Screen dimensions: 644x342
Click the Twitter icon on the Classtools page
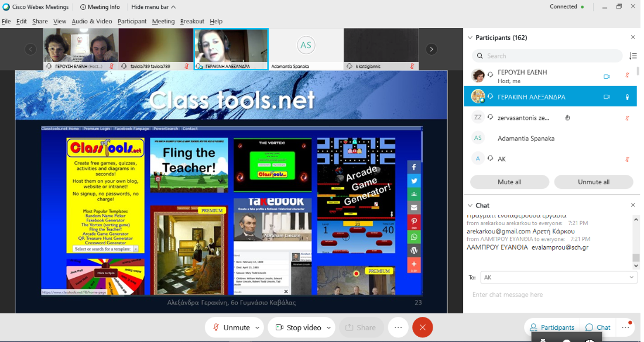[x=414, y=181]
